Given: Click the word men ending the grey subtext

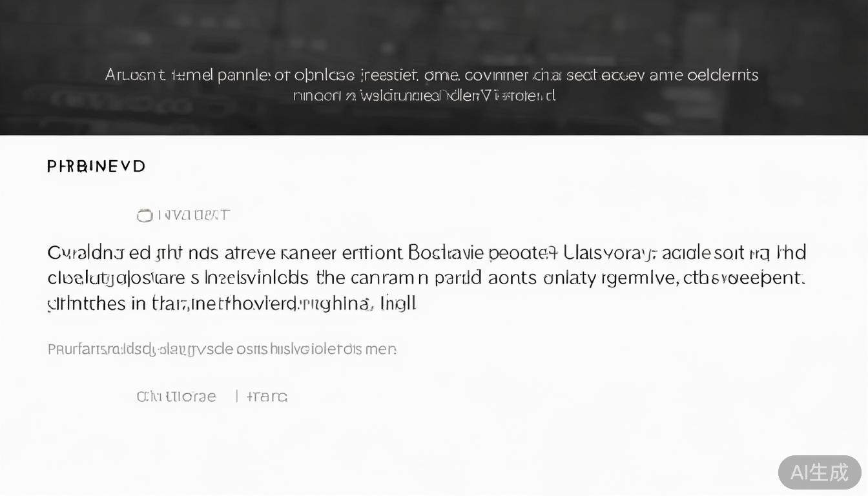Looking at the screenshot, I should [380, 349].
